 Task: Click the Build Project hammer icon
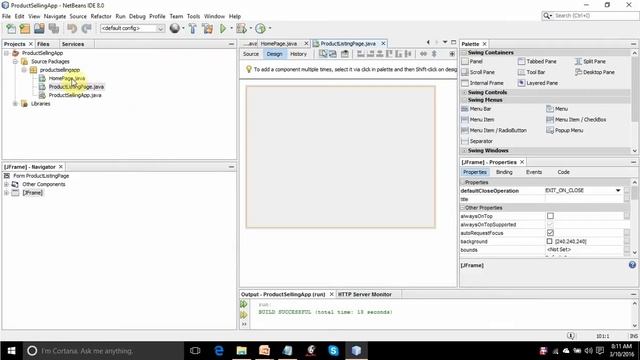[x=193, y=28]
